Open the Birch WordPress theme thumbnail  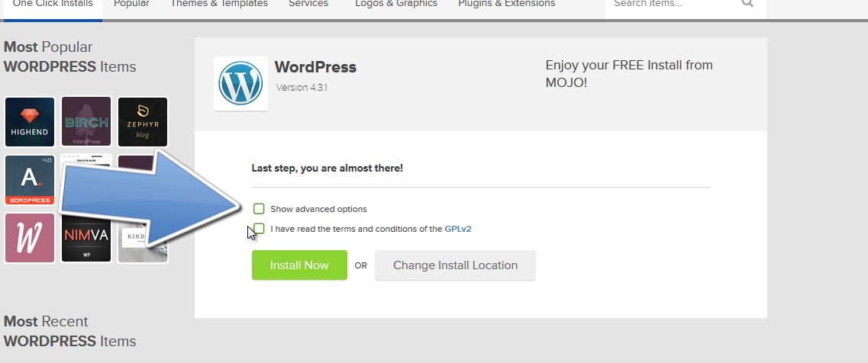pyautogui.click(x=86, y=122)
